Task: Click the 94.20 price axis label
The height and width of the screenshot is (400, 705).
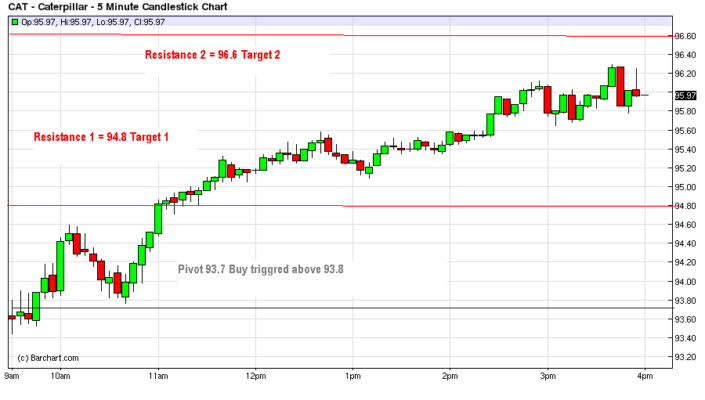Action: click(x=685, y=262)
